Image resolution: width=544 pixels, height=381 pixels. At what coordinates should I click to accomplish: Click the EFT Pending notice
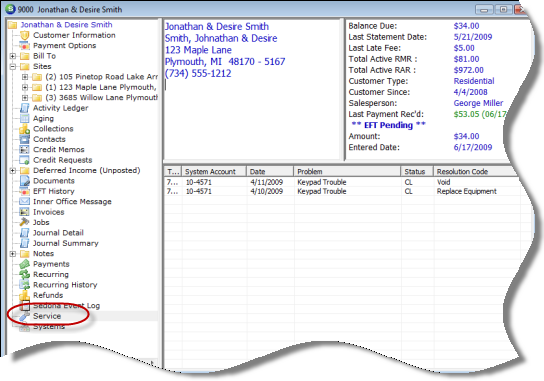click(x=388, y=125)
